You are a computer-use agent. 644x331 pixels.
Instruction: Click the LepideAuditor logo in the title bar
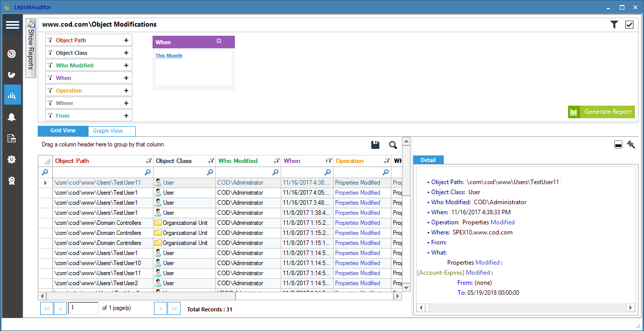coord(7,7)
